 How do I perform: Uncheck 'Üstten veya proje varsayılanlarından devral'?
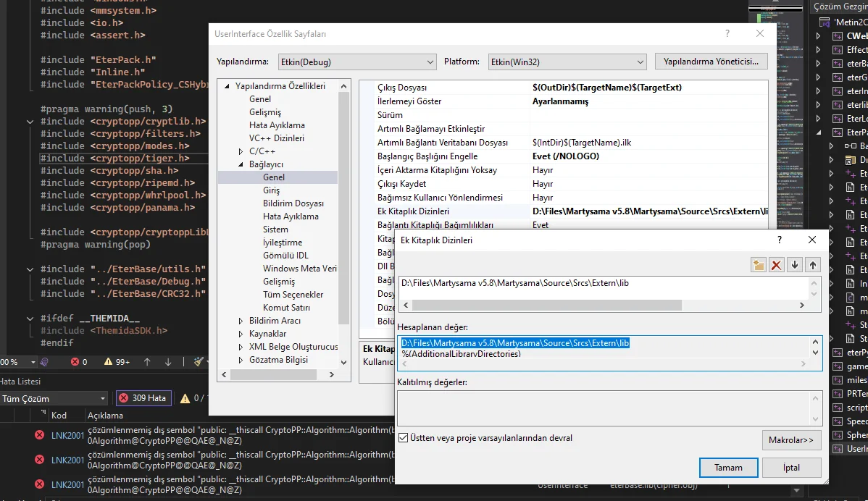pos(403,438)
